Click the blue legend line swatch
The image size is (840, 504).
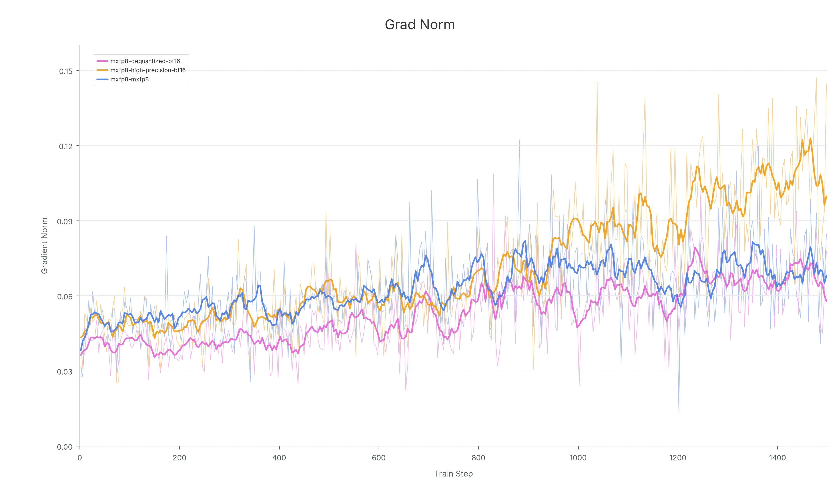coord(102,80)
